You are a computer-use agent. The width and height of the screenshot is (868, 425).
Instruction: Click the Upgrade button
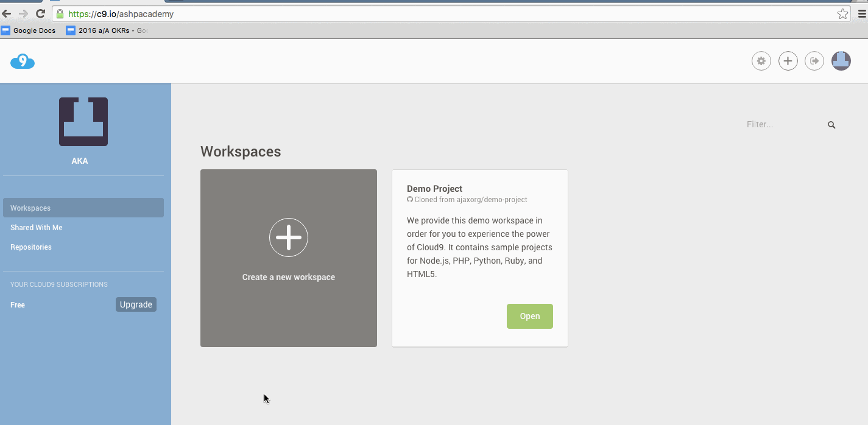136,304
